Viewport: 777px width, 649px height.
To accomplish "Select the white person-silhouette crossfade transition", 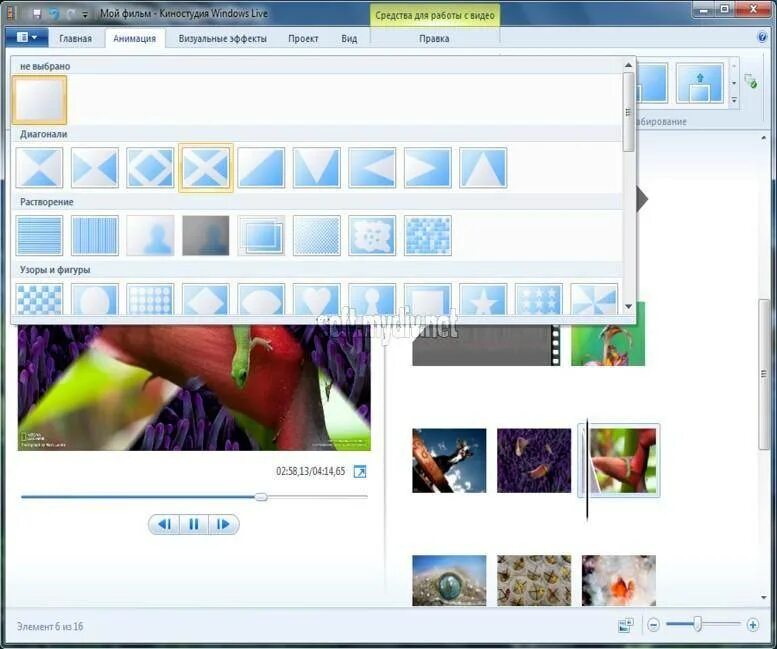I will coord(150,236).
